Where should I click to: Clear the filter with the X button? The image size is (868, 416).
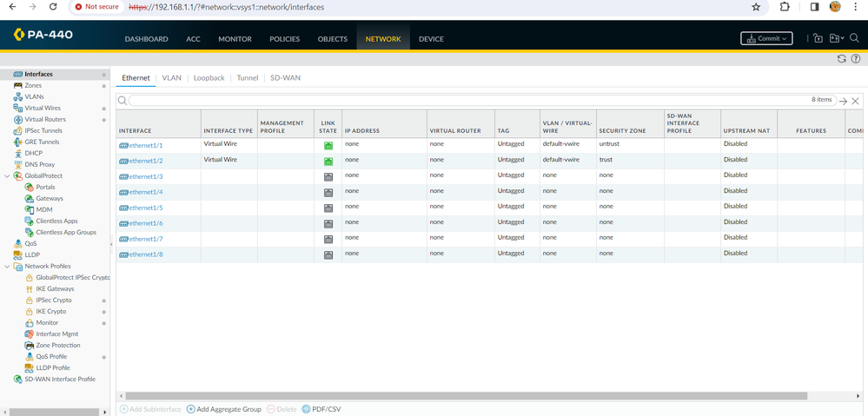[x=855, y=102]
